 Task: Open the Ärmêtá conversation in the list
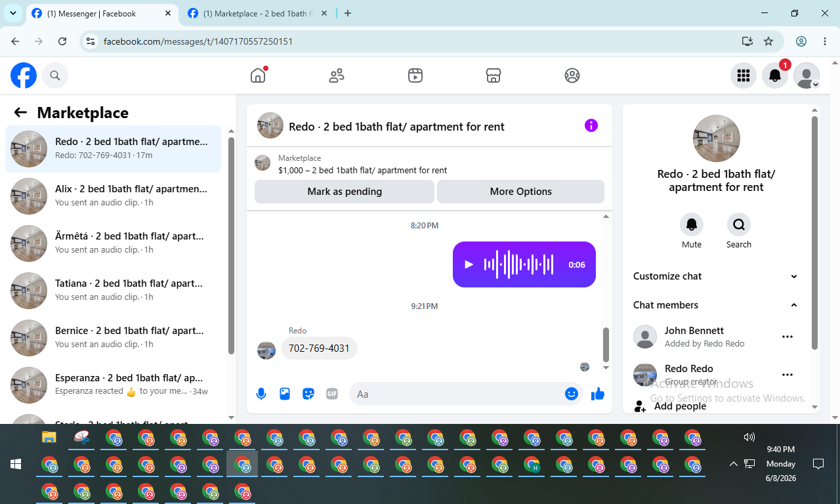click(x=113, y=243)
